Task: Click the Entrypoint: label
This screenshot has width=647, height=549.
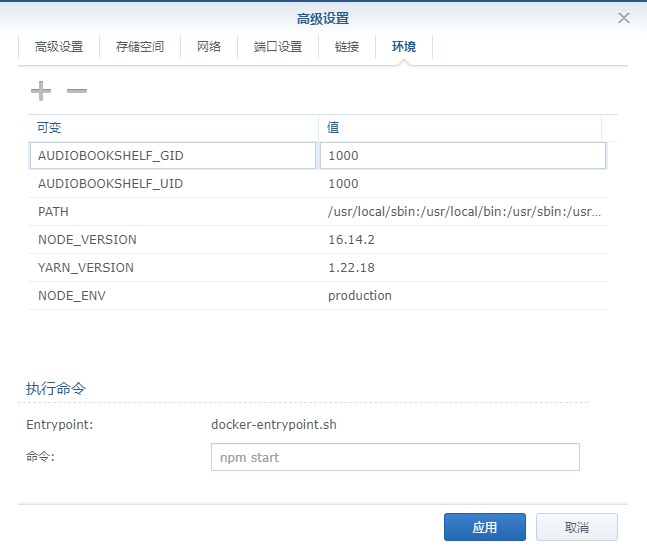Action: (59, 424)
